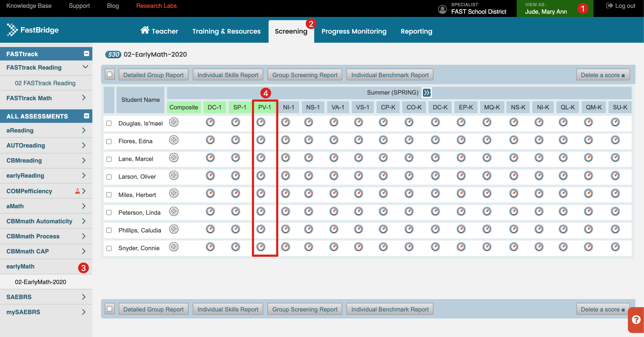The width and height of the screenshot is (644, 337).
Task: Start DC-1 assessment for Douglas, Is'mael
Action: (x=210, y=122)
